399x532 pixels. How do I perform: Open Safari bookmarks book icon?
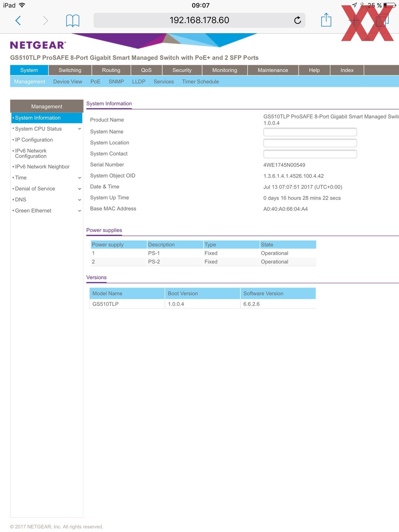click(72, 21)
